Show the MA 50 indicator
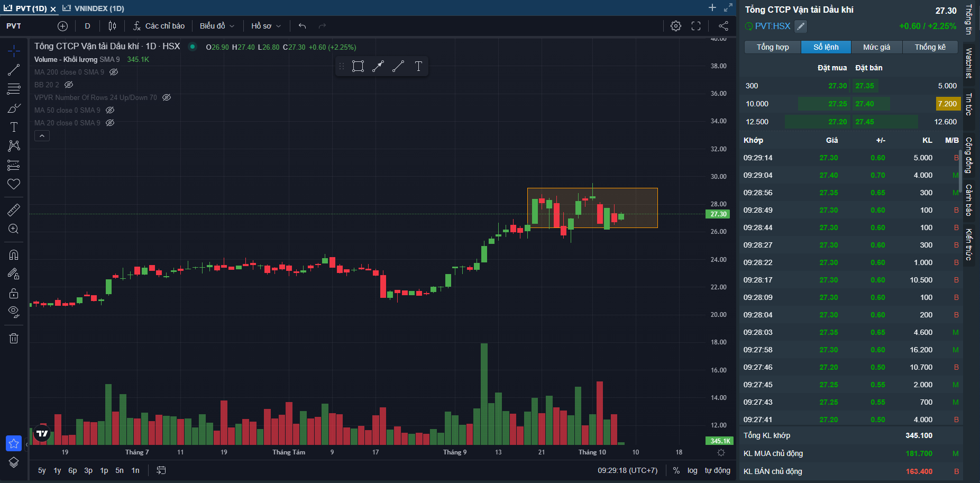 click(x=110, y=110)
